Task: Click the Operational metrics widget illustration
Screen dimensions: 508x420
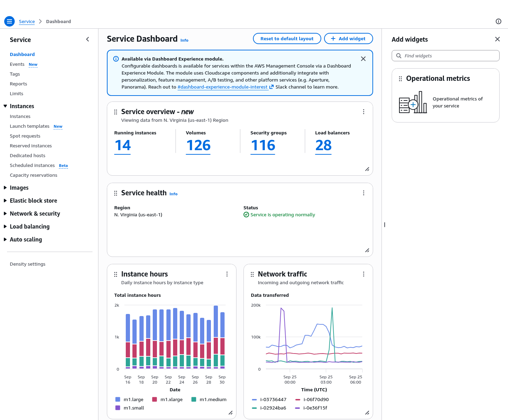Action: click(x=413, y=102)
